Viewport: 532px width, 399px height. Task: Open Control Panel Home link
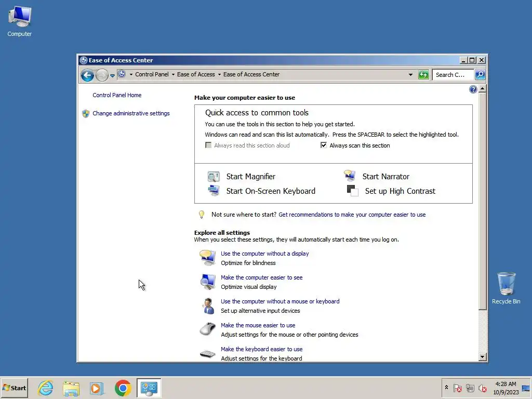117,95
